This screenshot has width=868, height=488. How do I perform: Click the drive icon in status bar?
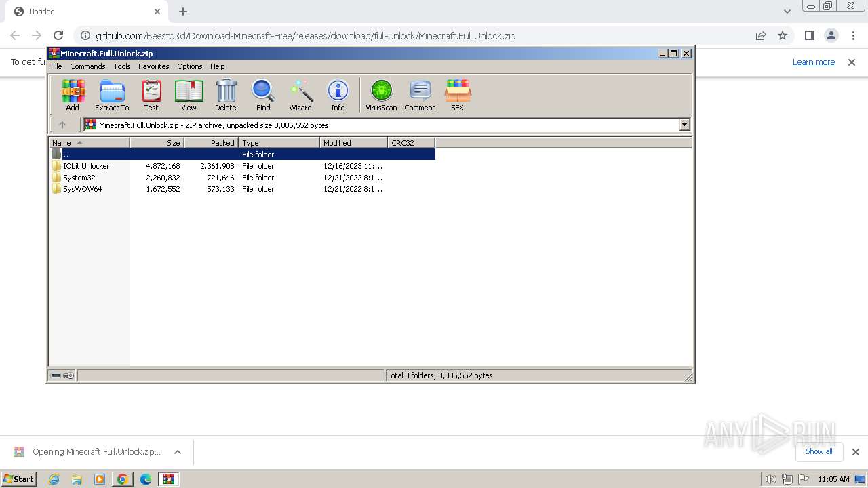pyautogui.click(x=56, y=375)
